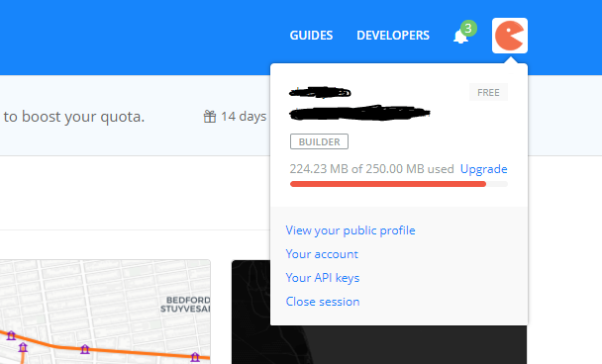This screenshot has width=602, height=364.
Task: Open Your API keys
Action: [323, 278]
